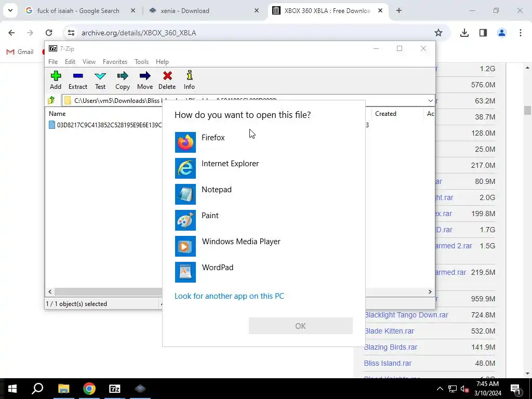The image size is (532, 399).
Task: Click the OK button in the dialog
Action: click(x=301, y=326)
